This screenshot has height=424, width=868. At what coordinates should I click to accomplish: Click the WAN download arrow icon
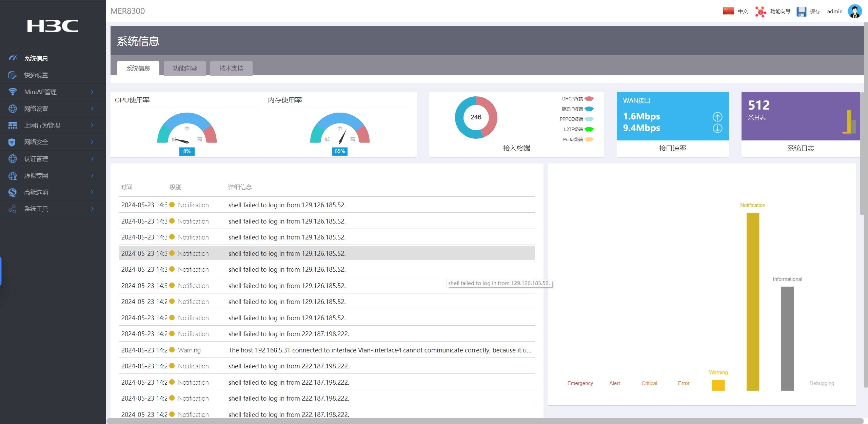tap(717, 128)
